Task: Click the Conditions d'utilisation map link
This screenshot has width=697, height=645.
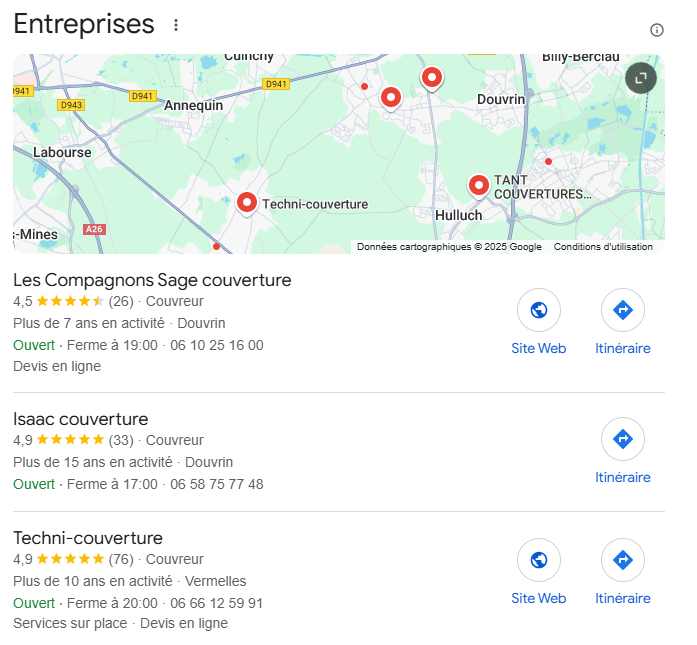Action: point(603,247)
